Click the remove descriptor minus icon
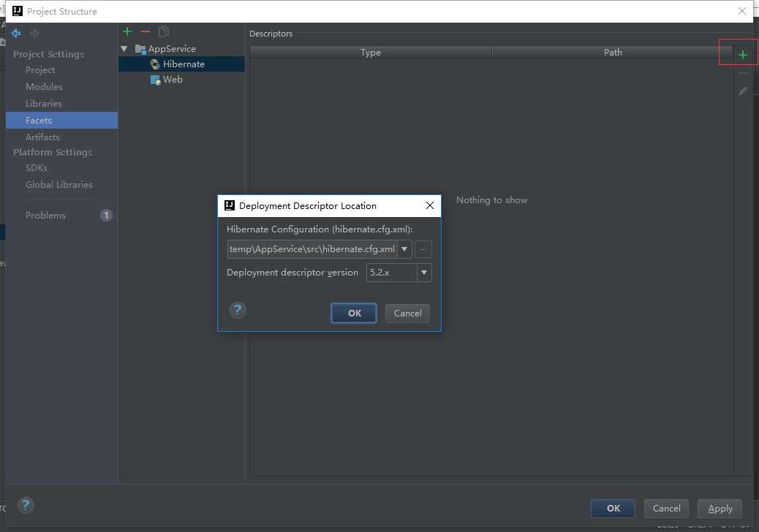Screen dimensions: 759x532 (742, 73)
